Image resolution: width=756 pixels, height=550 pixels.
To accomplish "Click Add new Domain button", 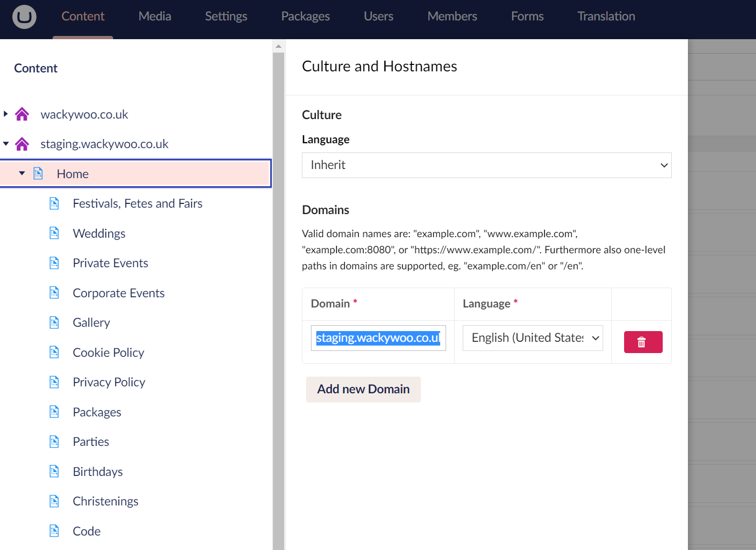I will coord(363,389).
